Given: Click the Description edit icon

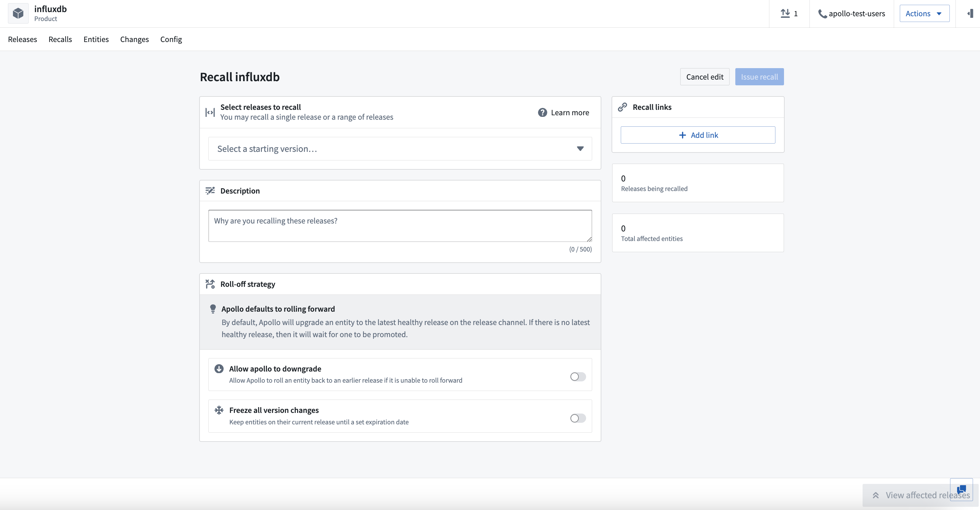Looking at the screenshot, I should coord(210,191).
